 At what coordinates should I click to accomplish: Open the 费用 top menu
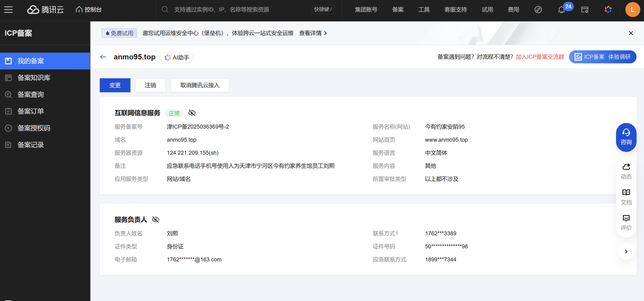[513, 10]
